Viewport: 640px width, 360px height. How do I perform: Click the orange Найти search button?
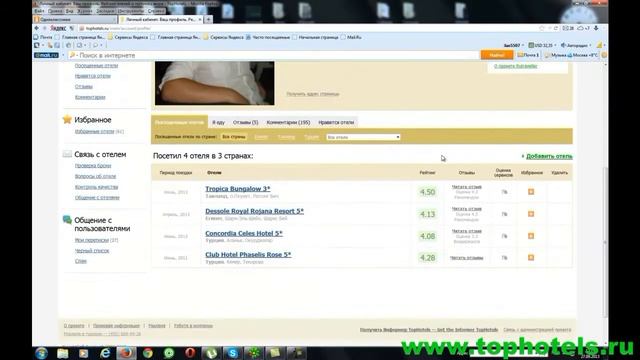pos(497,55)
